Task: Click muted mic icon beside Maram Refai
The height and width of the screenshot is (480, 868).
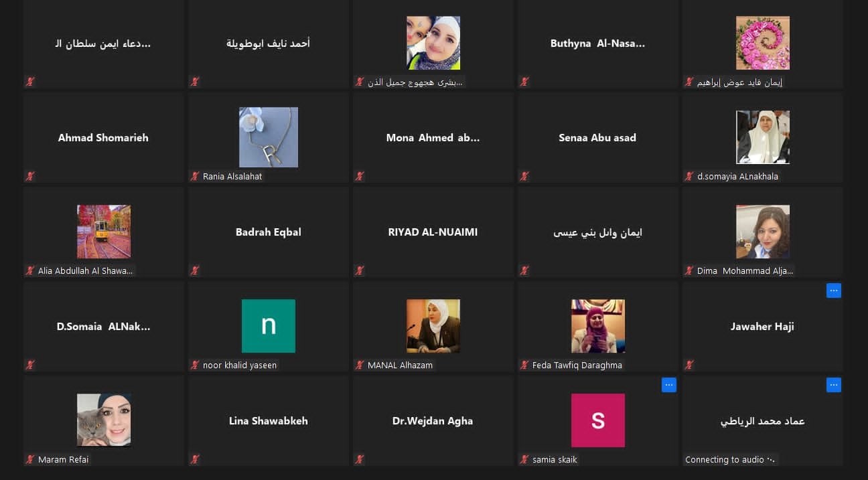Action: tap(30, 459)
